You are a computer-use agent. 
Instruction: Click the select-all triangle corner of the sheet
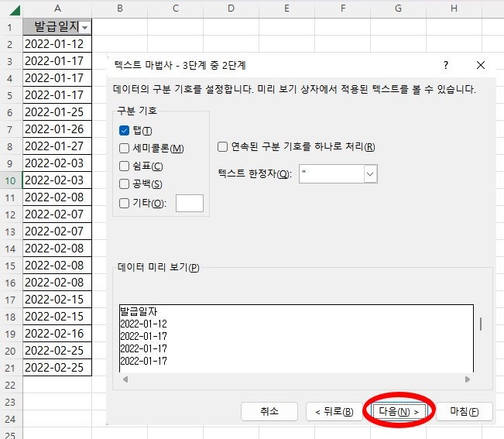tap(15, 10)
